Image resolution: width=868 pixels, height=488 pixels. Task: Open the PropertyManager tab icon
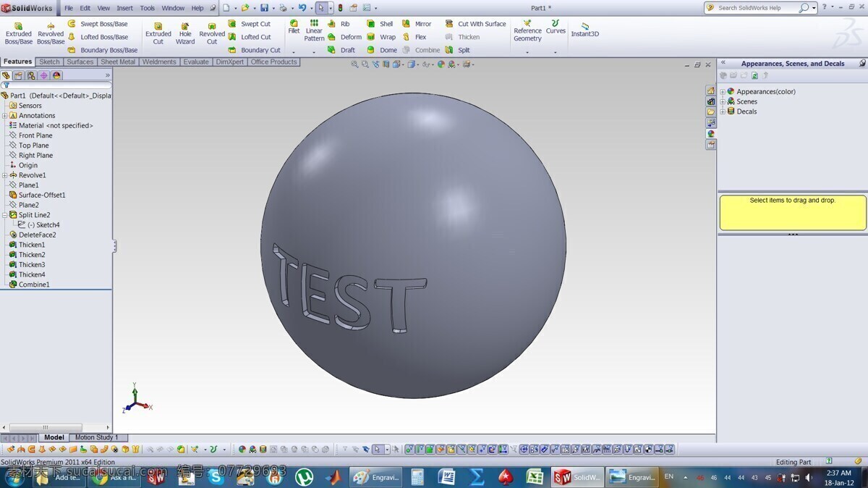coord(18,75)
